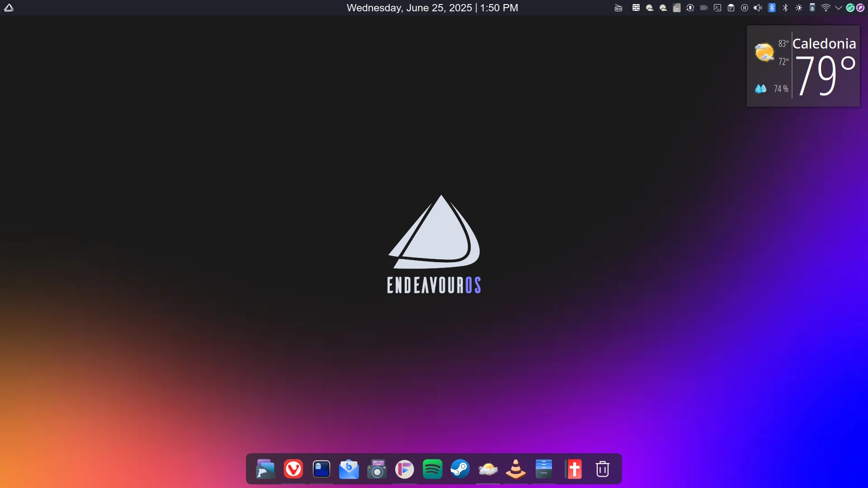Viewport: 868px width, 488px height.
Task: Open the red Bible app icon
Action: [x=574, y=469]
